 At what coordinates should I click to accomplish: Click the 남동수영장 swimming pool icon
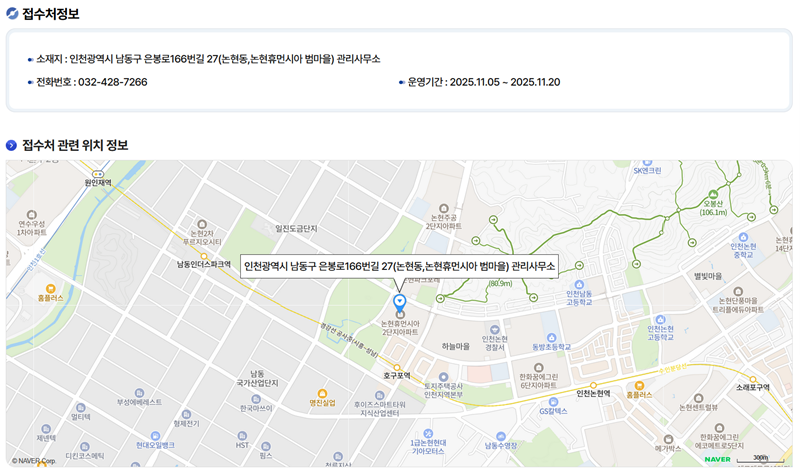tap(501, 436)
